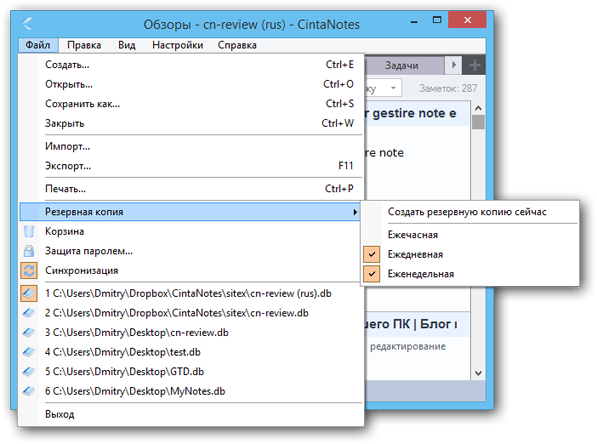Open the search field dropdown arrow

pos(393,88)
